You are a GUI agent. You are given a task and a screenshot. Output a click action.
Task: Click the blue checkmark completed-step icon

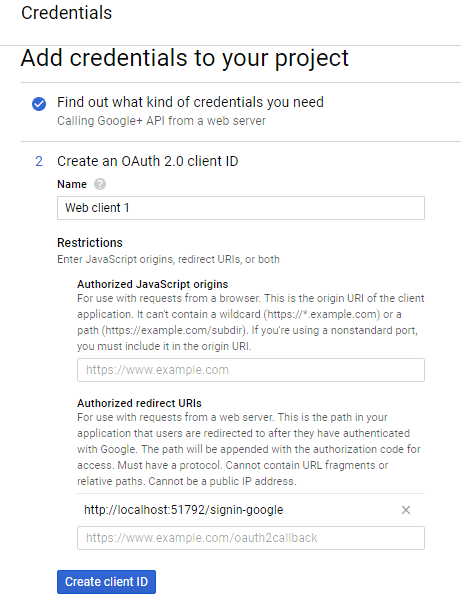[x=39, y=104]
